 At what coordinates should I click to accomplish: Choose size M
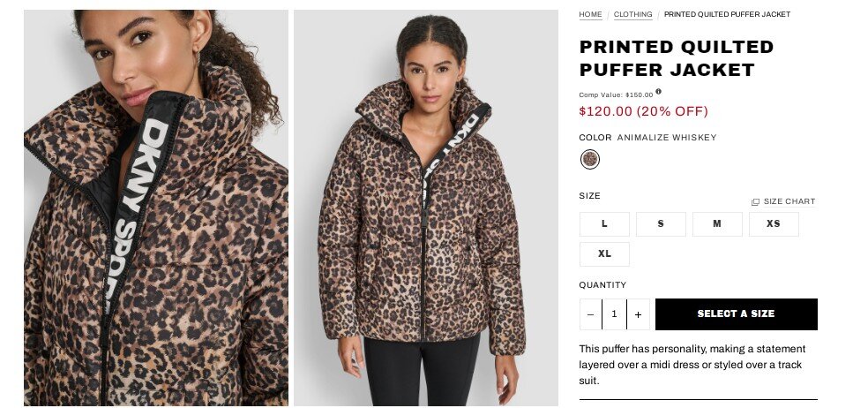[717, 224]
